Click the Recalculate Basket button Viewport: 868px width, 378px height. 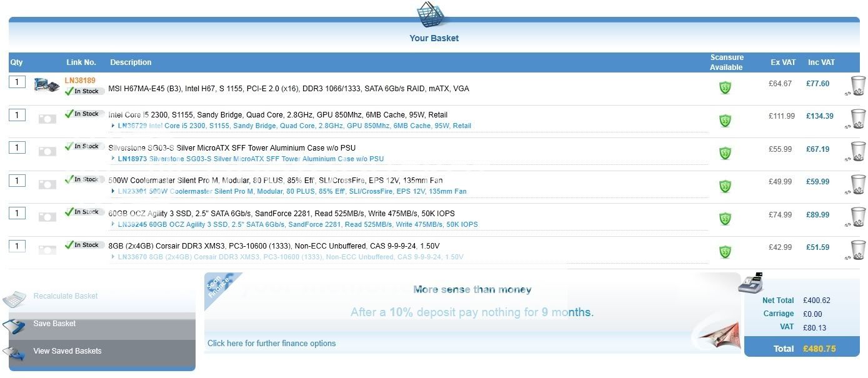[65, 296]
